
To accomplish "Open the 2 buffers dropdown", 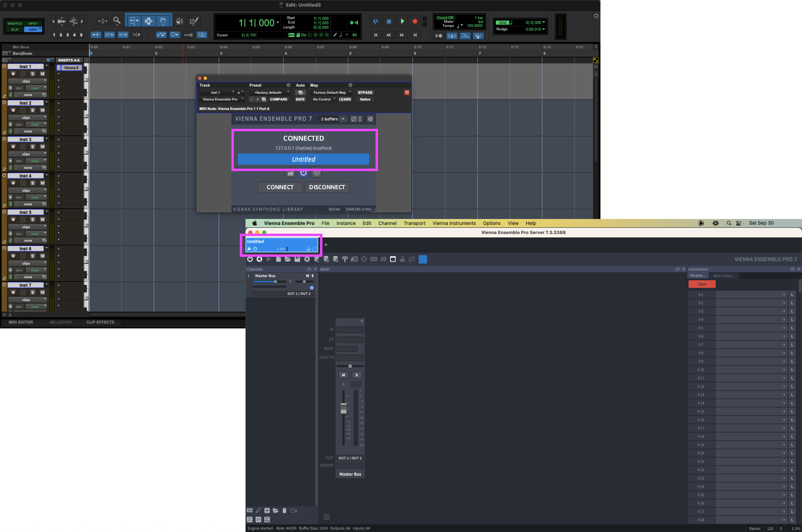I will [x=332, y=119].
